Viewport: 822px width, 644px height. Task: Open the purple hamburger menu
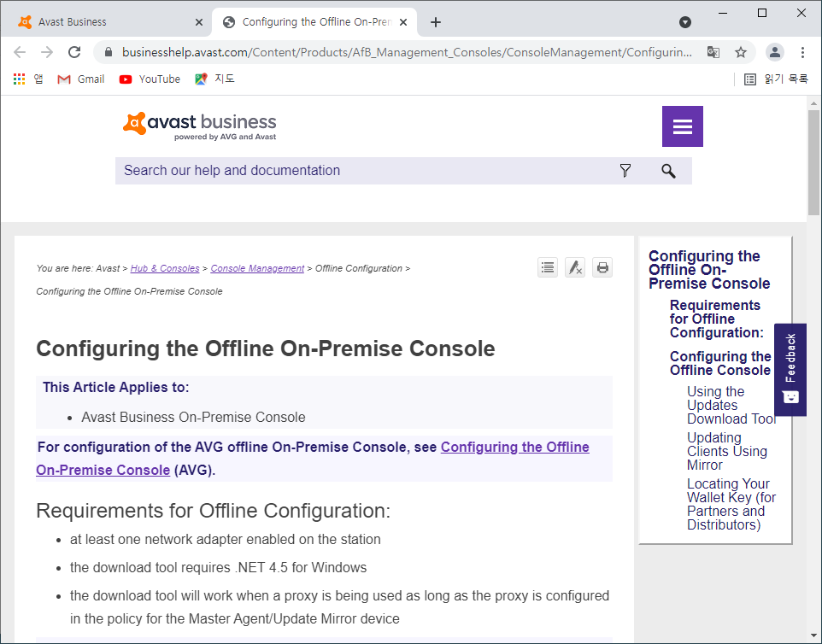click(x=682, y=126)
